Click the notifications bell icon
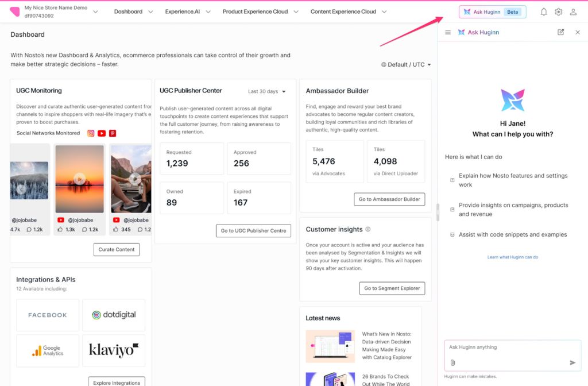Screen dimensions: 588x386 click(544, 12)
